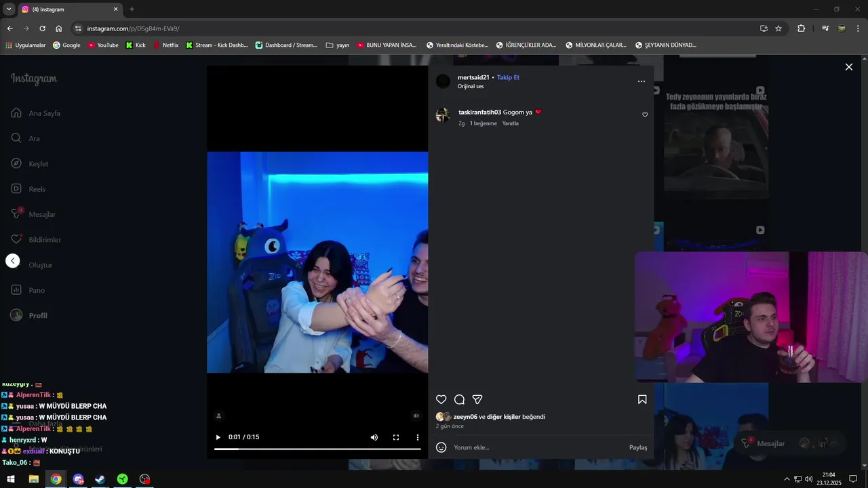The image size is (868, 488).
Task: View 1 beğenme on comment
Action: coord(484,123)
